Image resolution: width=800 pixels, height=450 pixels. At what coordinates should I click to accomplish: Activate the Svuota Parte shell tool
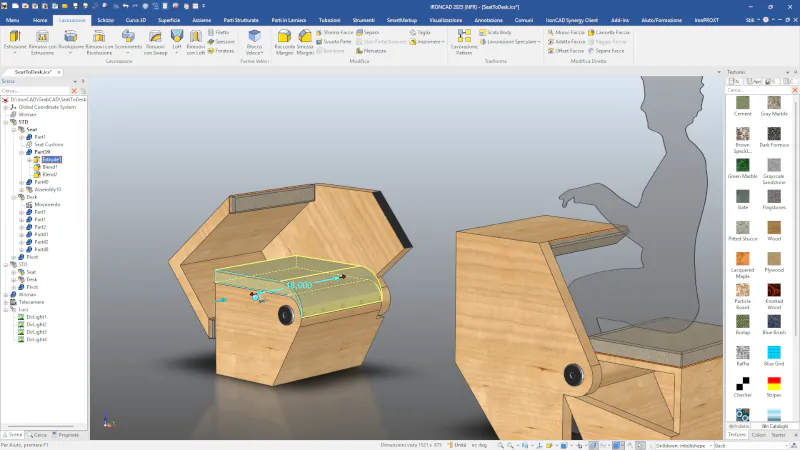click(334, 41)
